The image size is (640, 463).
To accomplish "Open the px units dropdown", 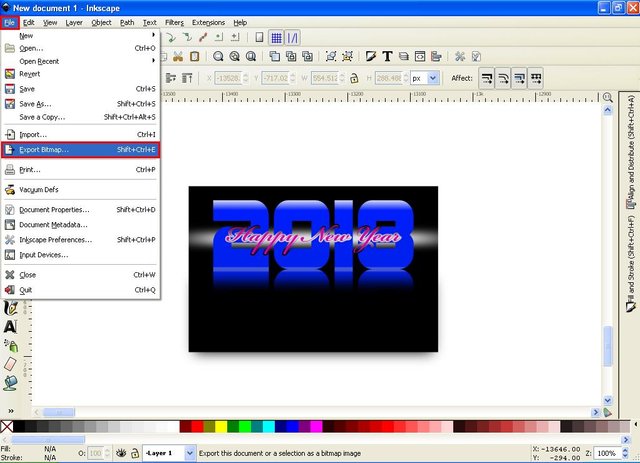I will tap(433, 78).
